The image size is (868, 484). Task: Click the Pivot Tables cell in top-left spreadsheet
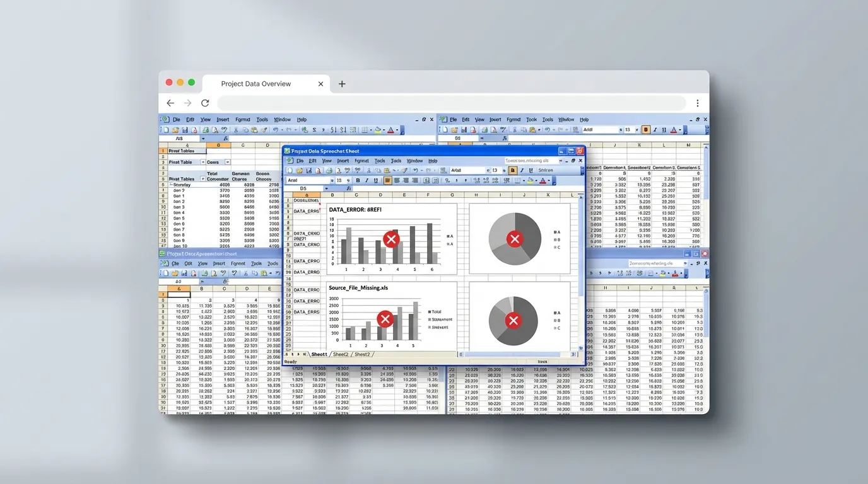click(x=182, y=151)
